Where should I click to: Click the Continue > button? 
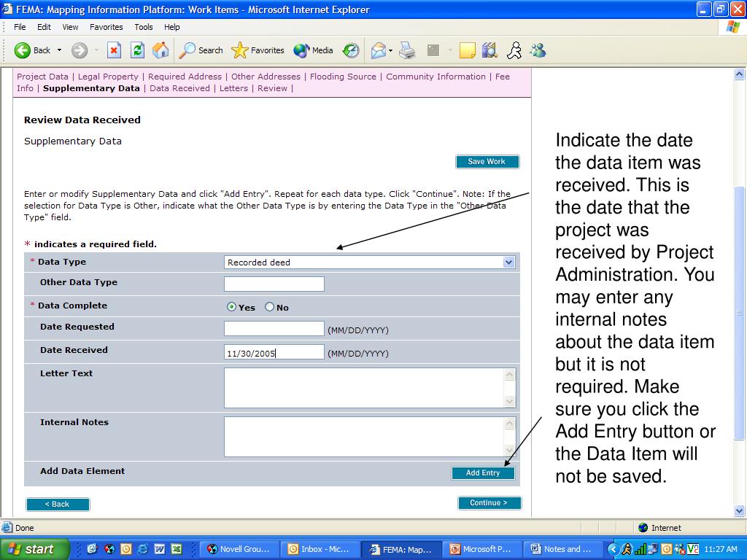pos(489,503)
